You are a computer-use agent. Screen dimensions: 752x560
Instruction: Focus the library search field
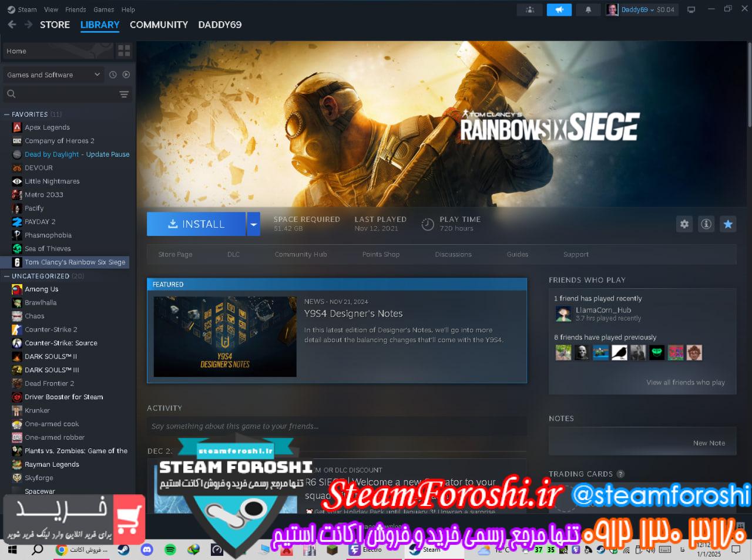[68, 94]
